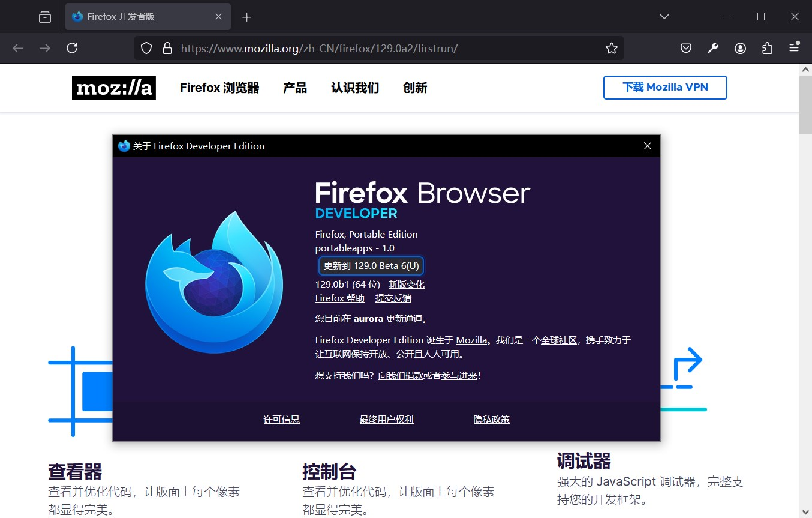Reload the current page
812x518 pixels.
click(x=72, y=48)
